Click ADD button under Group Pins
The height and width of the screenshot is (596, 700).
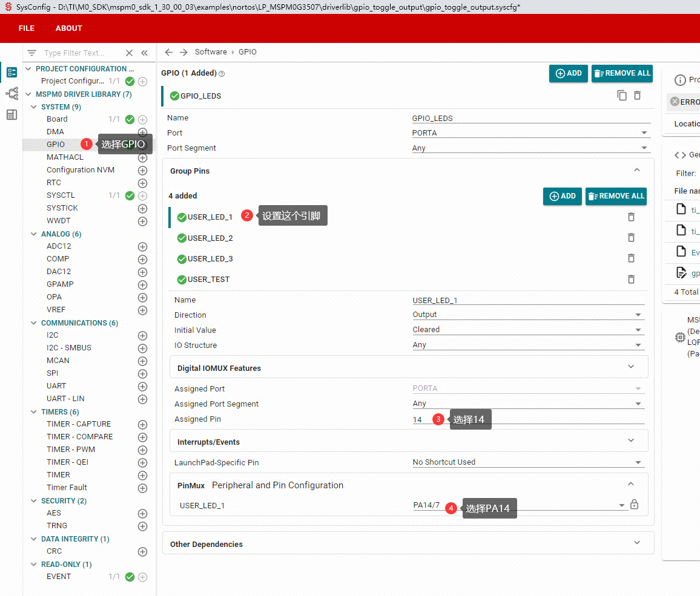(562, 196)
